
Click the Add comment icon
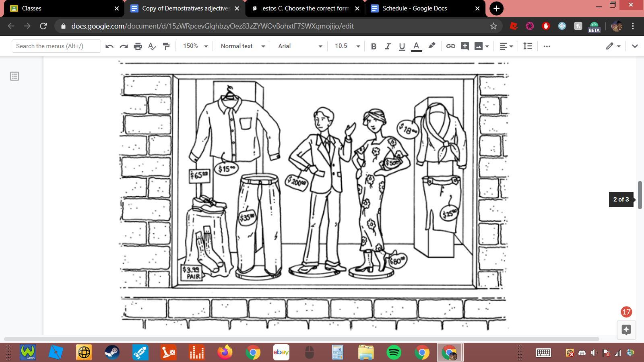[464, 46]
